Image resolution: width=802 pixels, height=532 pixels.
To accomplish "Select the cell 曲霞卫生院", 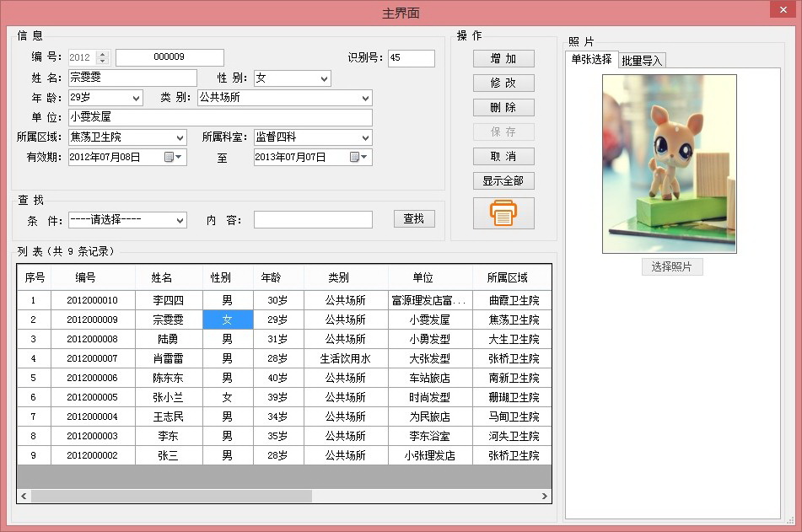I will click(512, 300).
